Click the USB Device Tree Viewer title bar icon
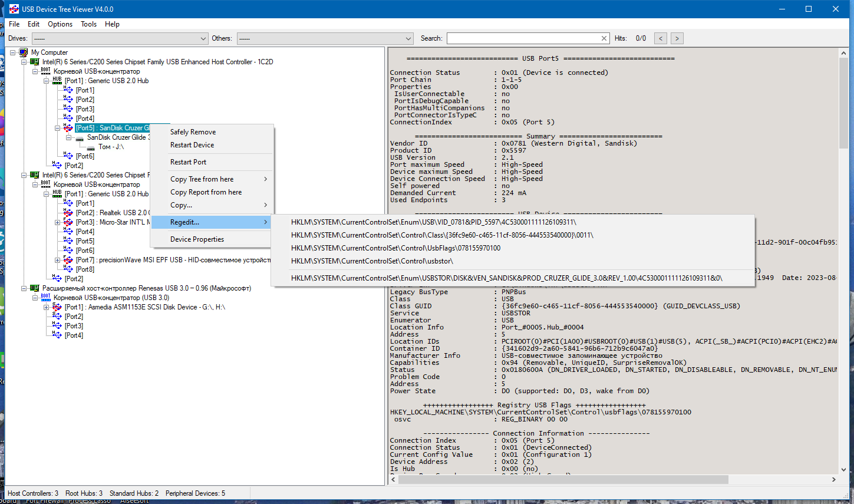Image resolution: width=854 pixels, height=504 pixels. tap(14, 9)
